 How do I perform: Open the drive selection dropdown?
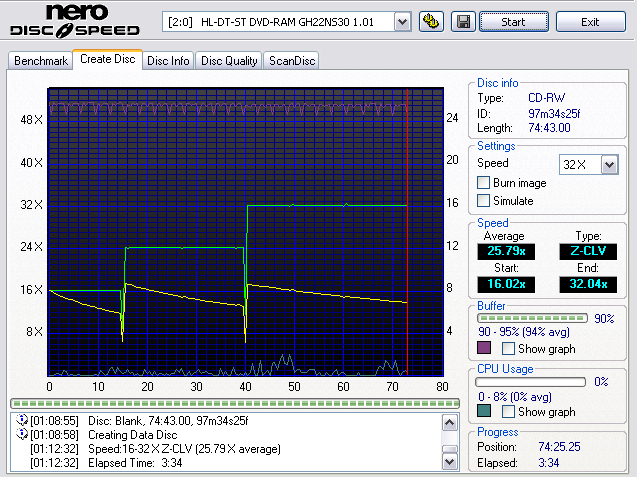(x=402, y=21)
